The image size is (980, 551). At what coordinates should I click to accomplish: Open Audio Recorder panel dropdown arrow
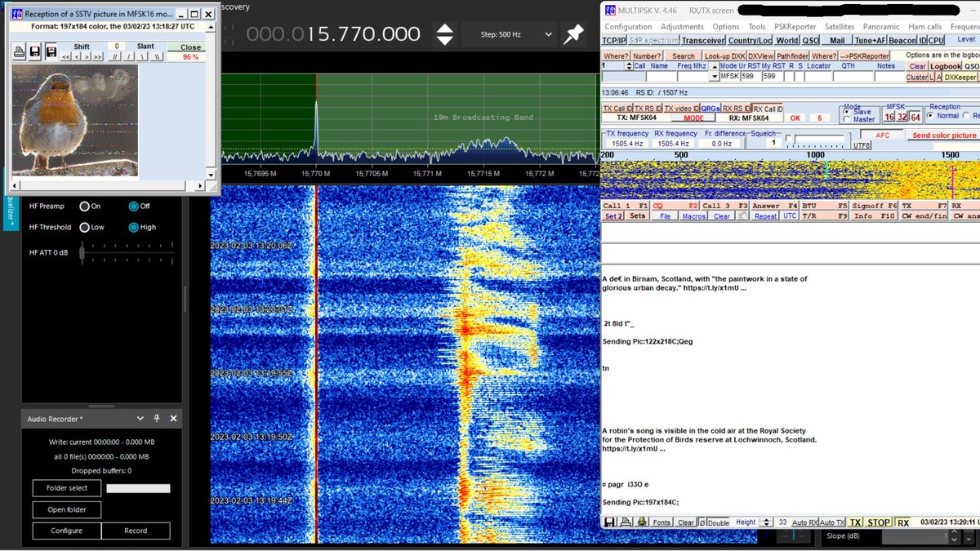coord(142,418)
